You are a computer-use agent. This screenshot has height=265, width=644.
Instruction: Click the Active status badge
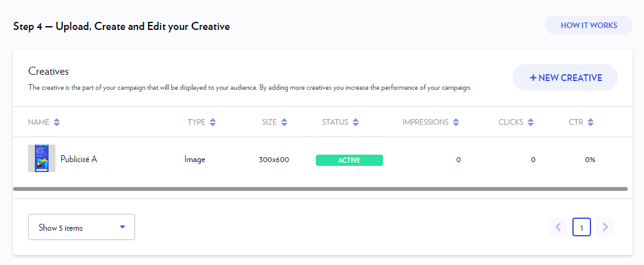(349, 160)
